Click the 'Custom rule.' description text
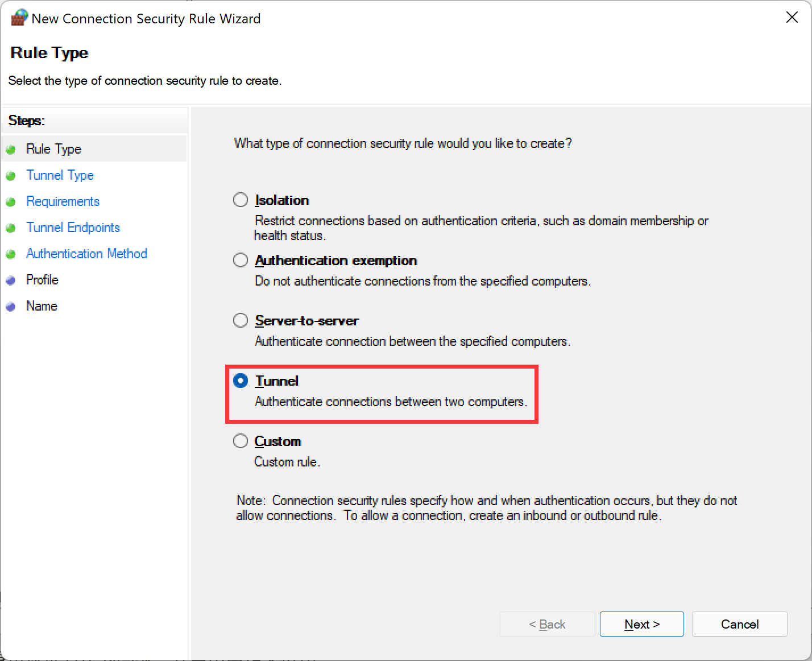Viewport: 812px width, 661px height. click(x=287, y=462)
